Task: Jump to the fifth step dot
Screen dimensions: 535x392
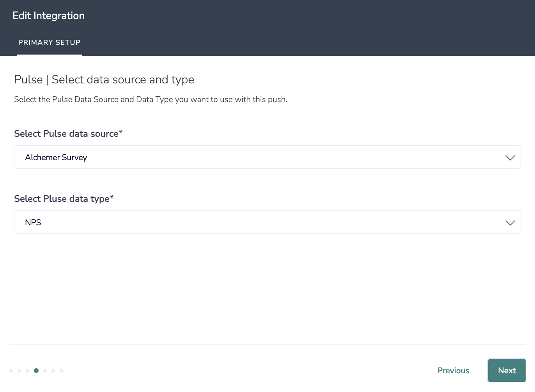Action: 45,371
